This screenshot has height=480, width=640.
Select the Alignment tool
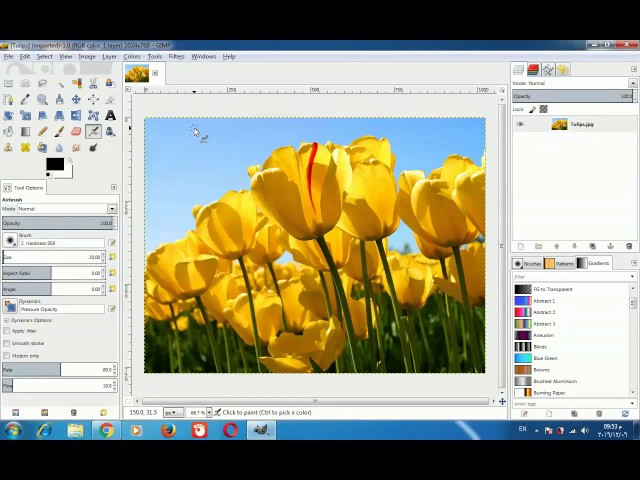(x=93, y=100)
